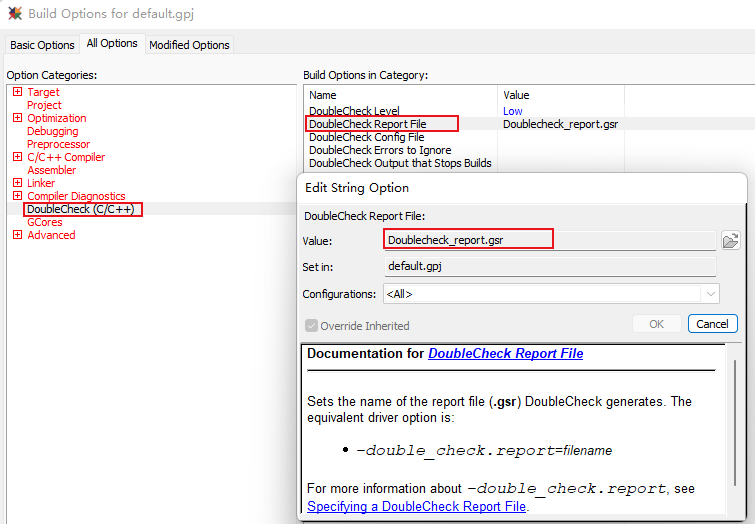Image resolution: width=755 pixels, height=524 pixels.
Task: Follow the Specifying a DoubleCheck Report File link
Action: coord(416,506)
